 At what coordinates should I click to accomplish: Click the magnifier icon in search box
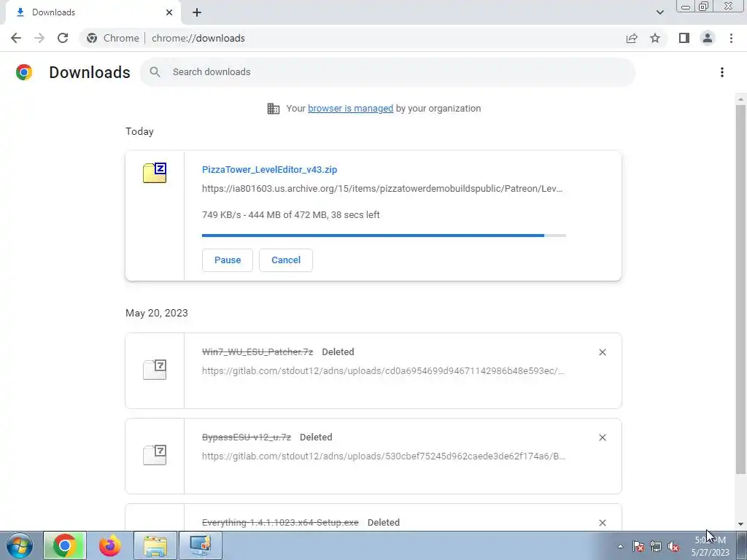155,72
